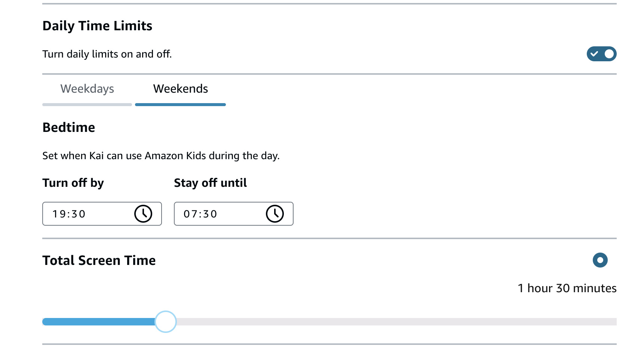Click the 1 hour 30 minutes label
The height and width of the screenshot is (346, 644).
click(567, 288)
